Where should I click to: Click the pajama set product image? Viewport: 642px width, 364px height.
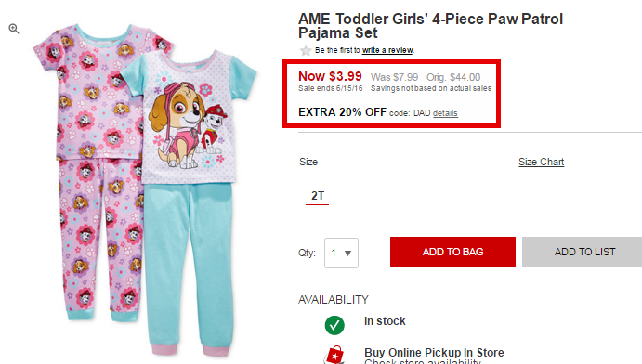click(x=145, y=188)
